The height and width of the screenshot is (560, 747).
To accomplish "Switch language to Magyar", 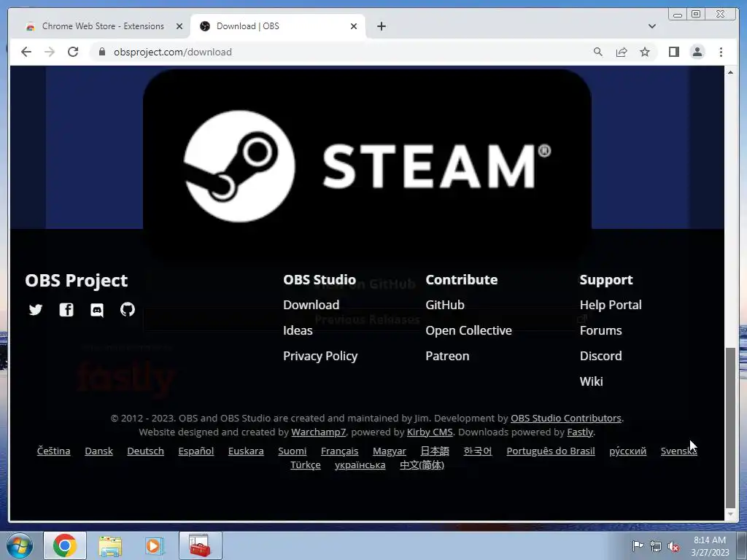I will click(390, 451).
